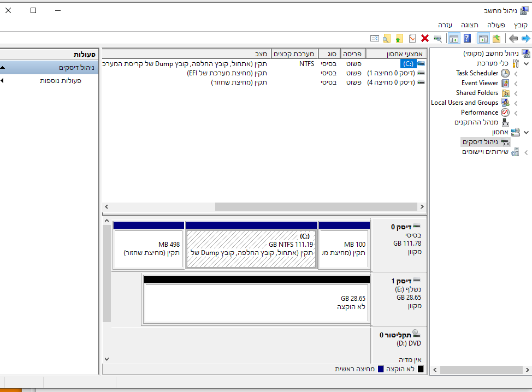Open מנהל ההתקנים tree item
This screenshot has height=392, width=532.
476,122
